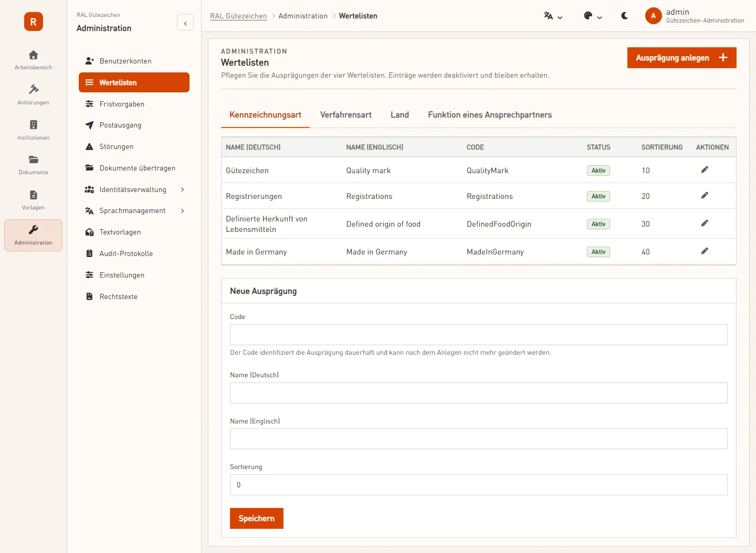Screen dimensions: 756x553
Task: Open Postausgang menu item
Action: coord(134,125)
